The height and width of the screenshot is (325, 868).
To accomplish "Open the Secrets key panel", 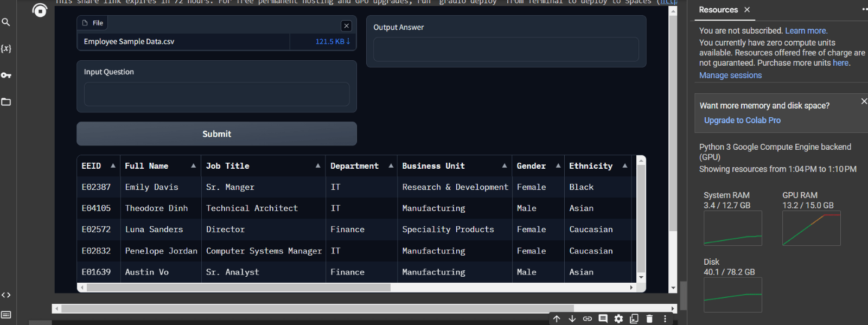I will click(6, 75).
